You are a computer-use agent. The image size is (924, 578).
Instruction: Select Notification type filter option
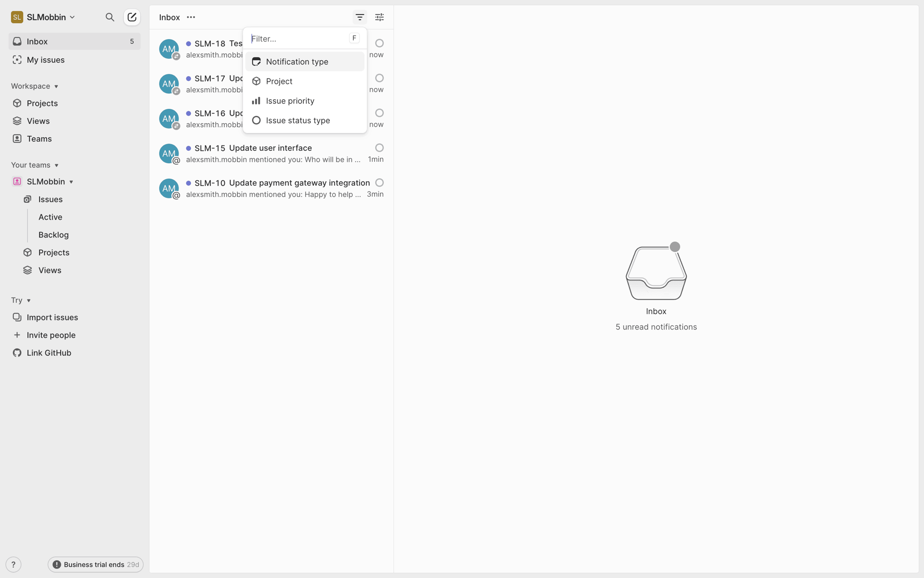(305, 62)
